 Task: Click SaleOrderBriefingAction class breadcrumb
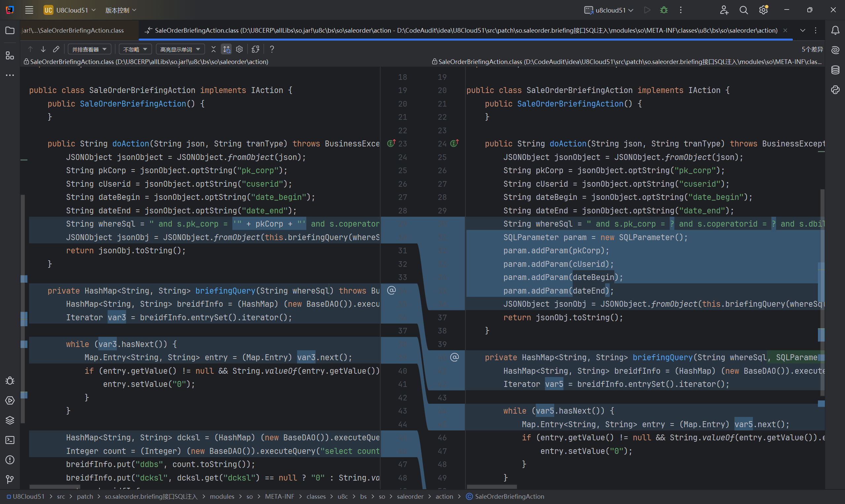click(x=505, y=496)
